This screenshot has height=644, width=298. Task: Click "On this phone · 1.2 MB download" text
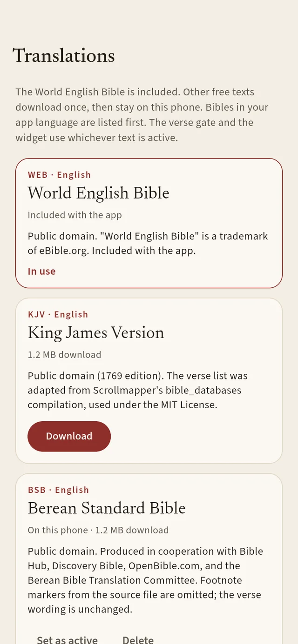coord(98,530)
